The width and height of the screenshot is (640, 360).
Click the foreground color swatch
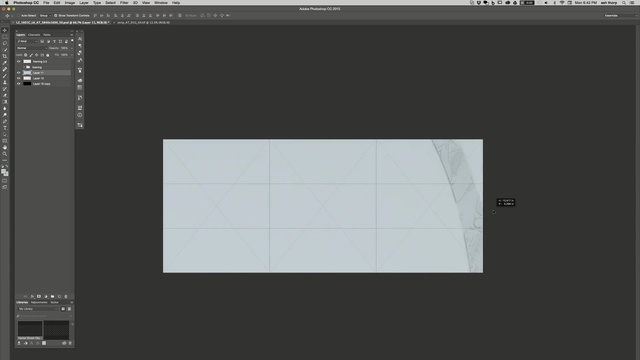tap(4, 171)
